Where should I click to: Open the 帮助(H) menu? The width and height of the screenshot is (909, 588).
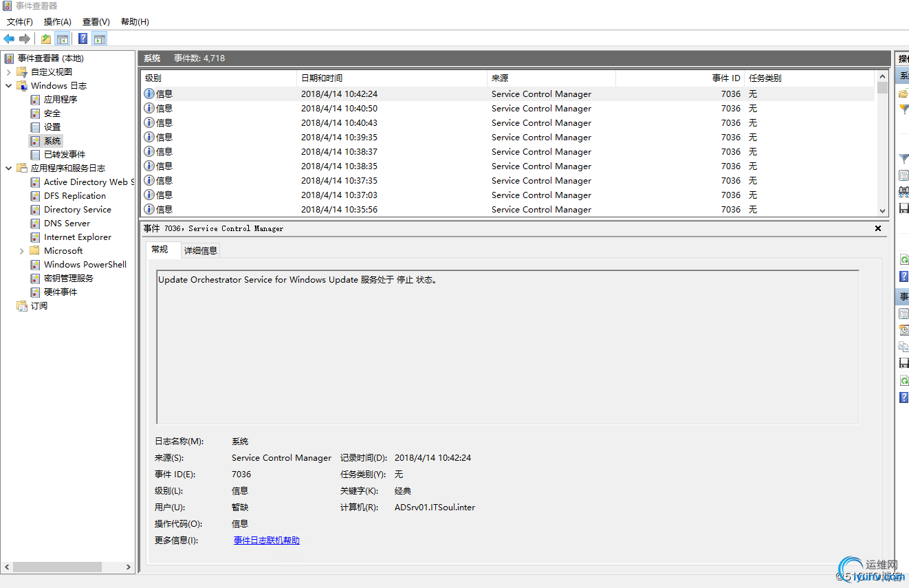[x=135, y=22]
